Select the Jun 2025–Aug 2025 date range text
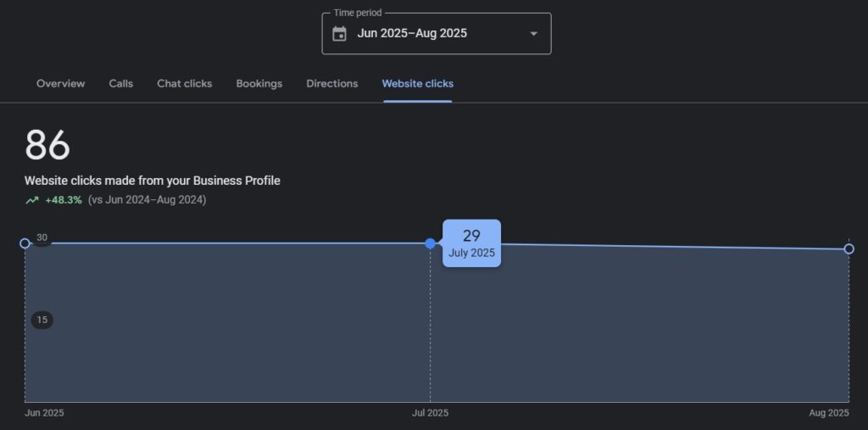The width and height of the screenshot is (868, 430). pyautogui.click(x=412, y=34)
